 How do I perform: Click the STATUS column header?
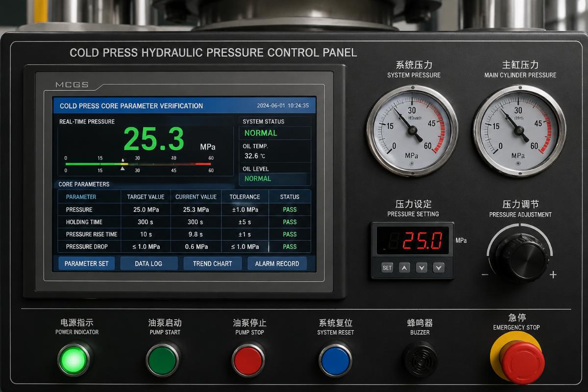(290, 197)
